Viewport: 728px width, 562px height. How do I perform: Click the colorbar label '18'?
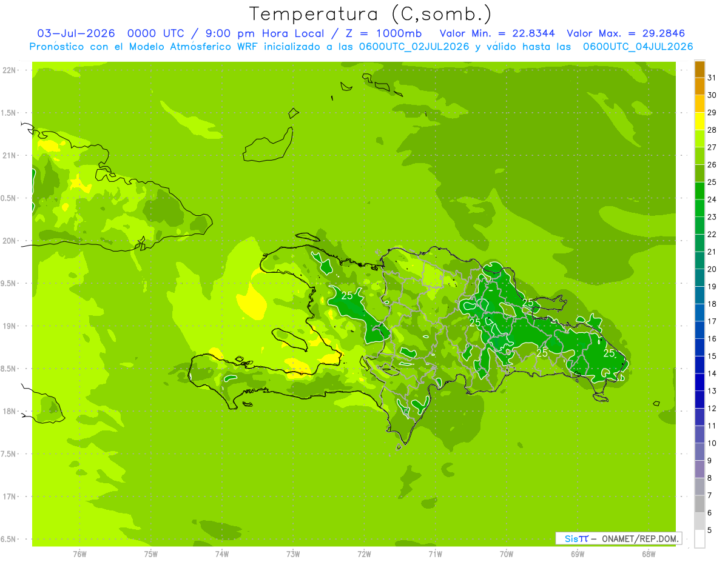(712, 304)
